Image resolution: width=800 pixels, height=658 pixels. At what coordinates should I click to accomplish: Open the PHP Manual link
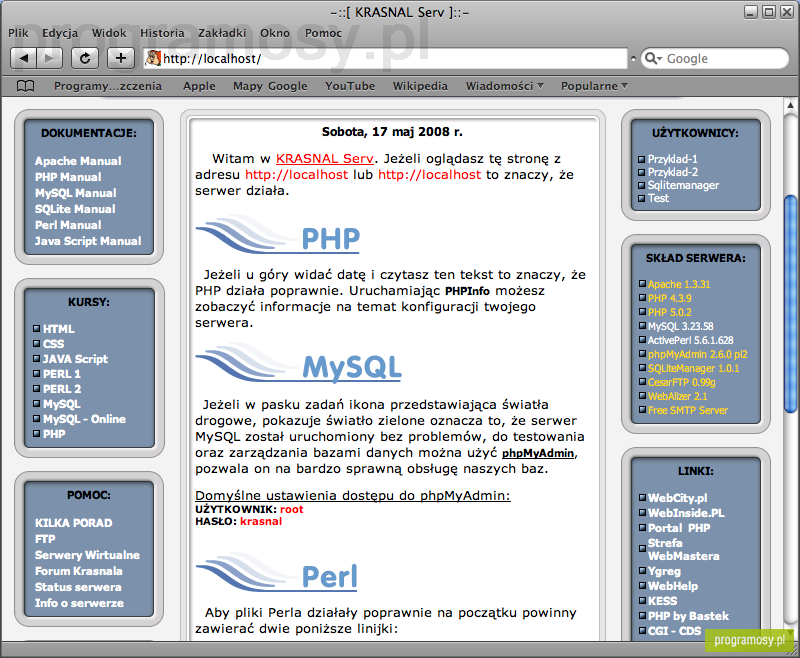pyautogui.click(x=68, y=177)
